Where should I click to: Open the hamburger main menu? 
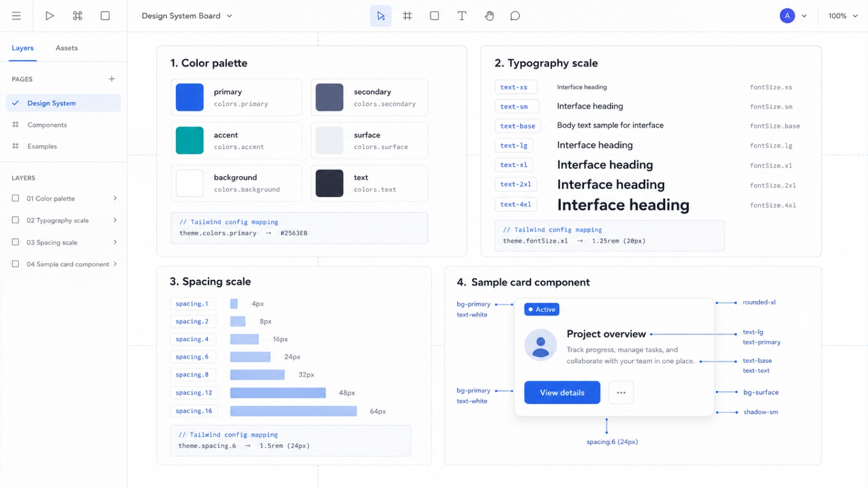click(16, 16)
